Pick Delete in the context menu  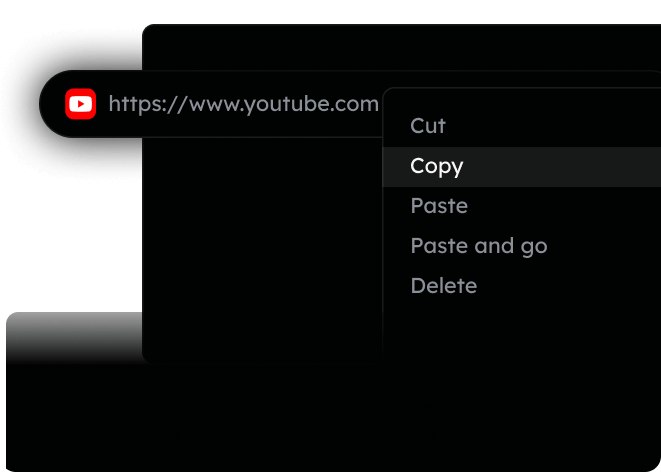coord(443,286)
